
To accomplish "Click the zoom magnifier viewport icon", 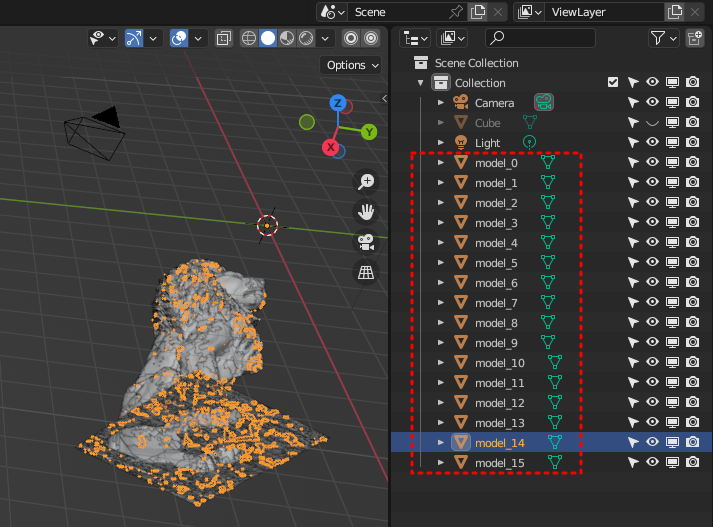I will click(367, 181).
